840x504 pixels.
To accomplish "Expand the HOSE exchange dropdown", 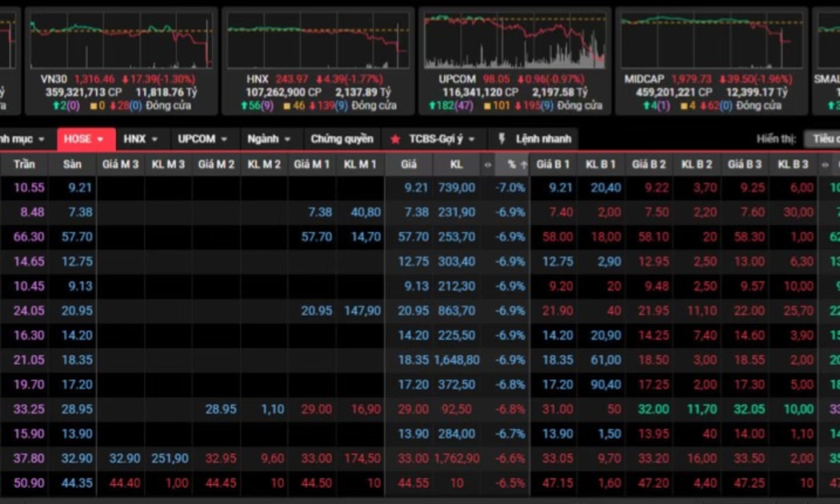I will point(86,139).
